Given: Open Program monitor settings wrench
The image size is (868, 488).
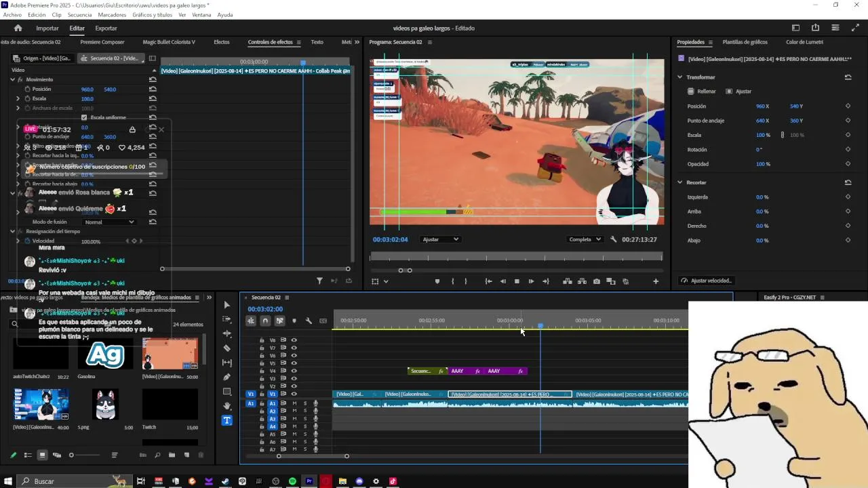Looking at the screenshot, I should 613,239.
